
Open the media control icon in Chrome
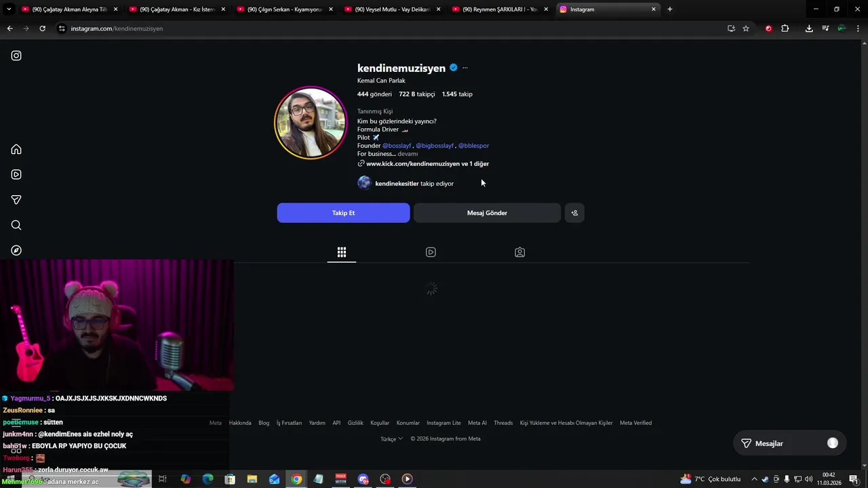(825, 28)
